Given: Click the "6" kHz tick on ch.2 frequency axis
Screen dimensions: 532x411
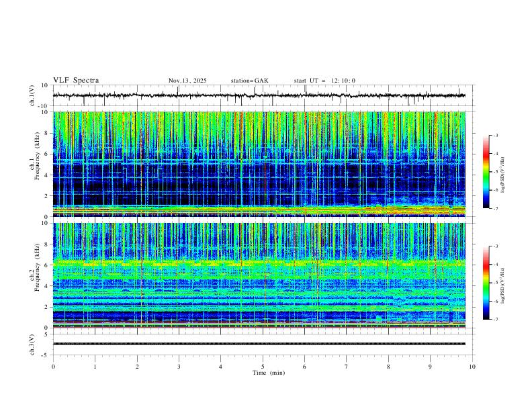Looking at the screenshot, I should click(48, 265).
